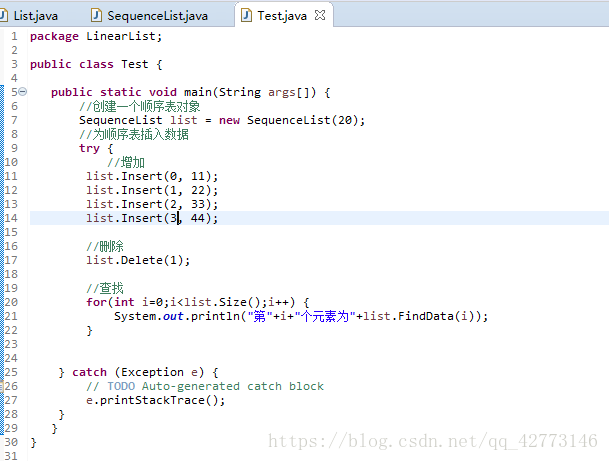Click the Java file icon on SequenceList.java tab

pyautogui.click(x=96, y=16)
